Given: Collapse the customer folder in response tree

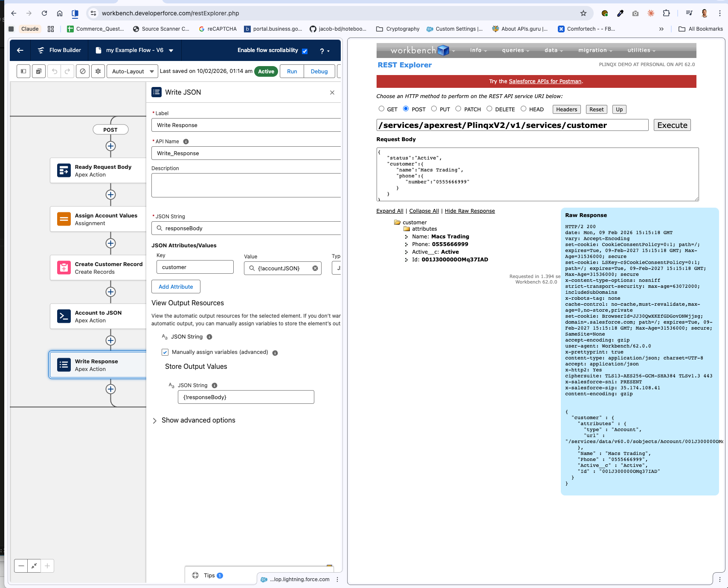Looking at the screenshot, I should click(397, 222).
